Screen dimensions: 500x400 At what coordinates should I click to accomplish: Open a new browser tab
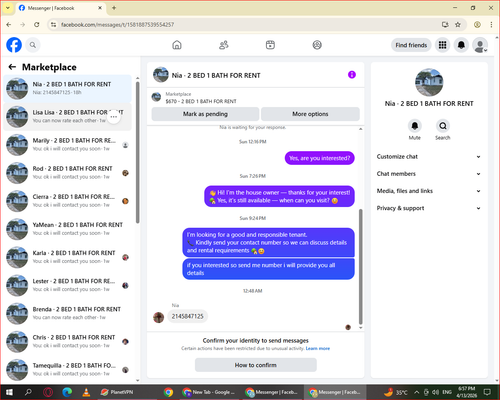tap(114, 8)
